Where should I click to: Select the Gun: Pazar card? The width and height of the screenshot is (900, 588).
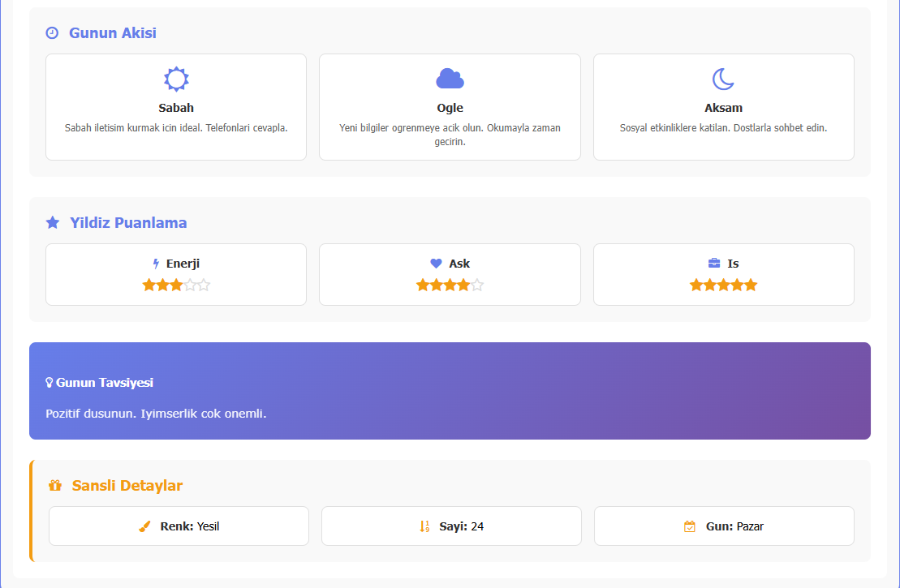pyautogui.click(x=724, y=526)
